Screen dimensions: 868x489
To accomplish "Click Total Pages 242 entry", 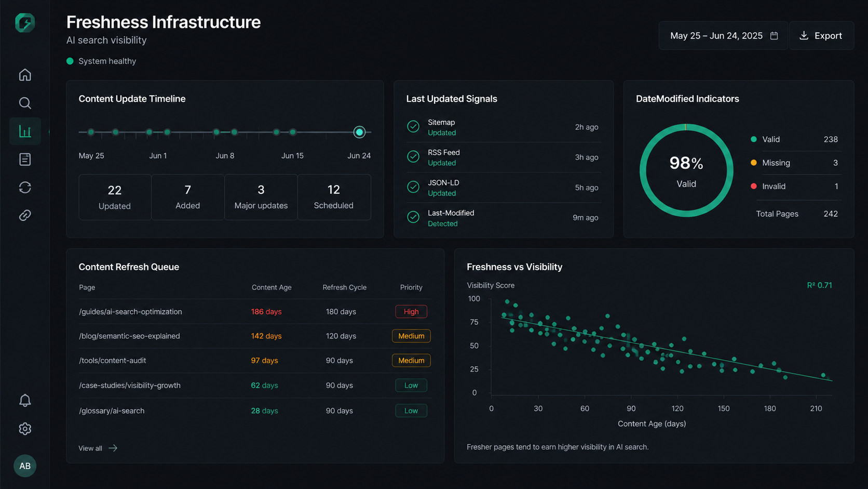I will click(x=797, y=214).
